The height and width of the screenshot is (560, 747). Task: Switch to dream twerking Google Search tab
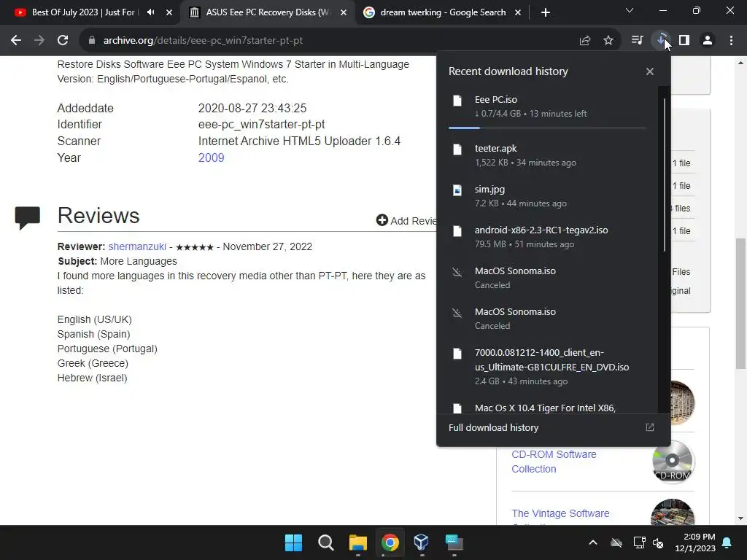[443, 12]
